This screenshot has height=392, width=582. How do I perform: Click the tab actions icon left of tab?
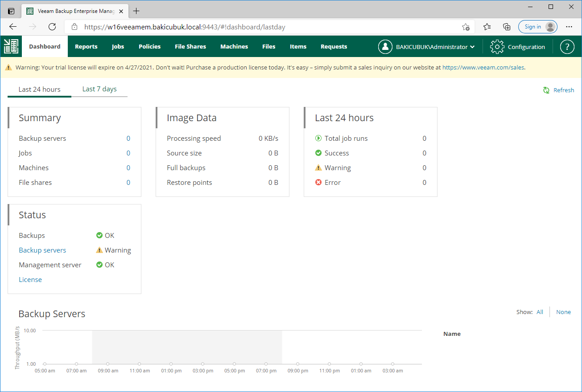11,11
